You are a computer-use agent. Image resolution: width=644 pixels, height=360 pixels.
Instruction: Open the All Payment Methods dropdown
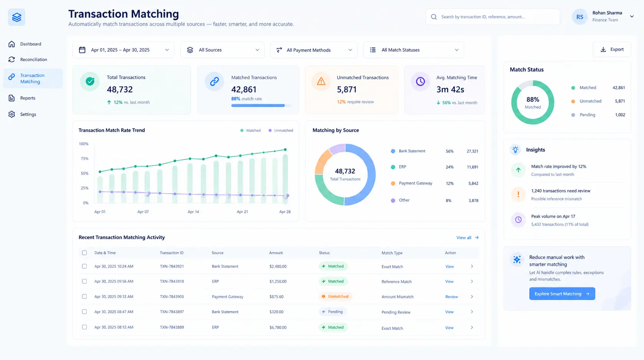tap(314, 50)
